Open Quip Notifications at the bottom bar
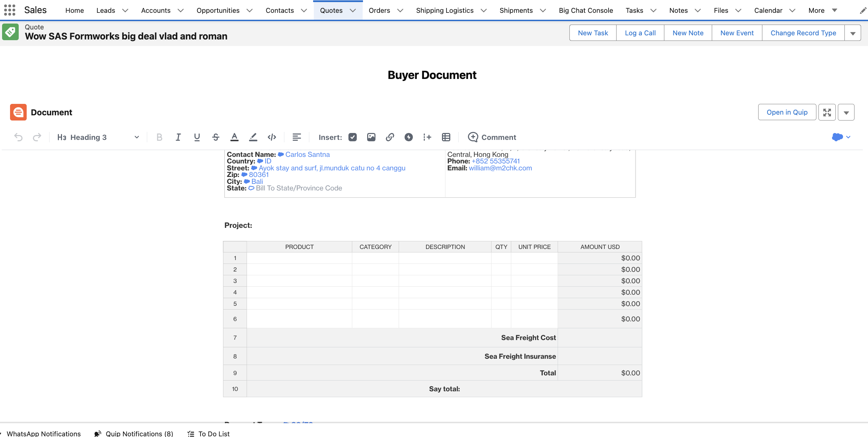The width and height of the screenshot is (868, 437). (139, 434)
